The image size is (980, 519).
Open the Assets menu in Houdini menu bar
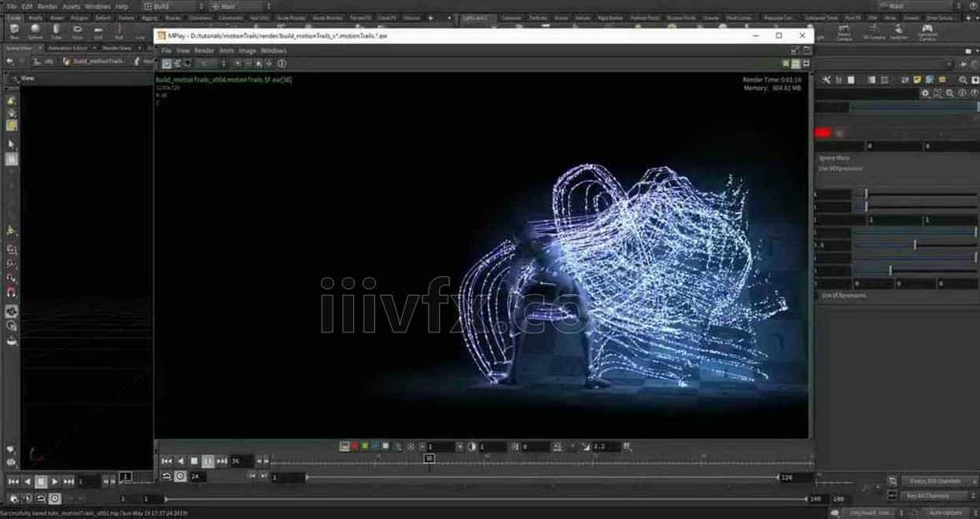(72, 6)
